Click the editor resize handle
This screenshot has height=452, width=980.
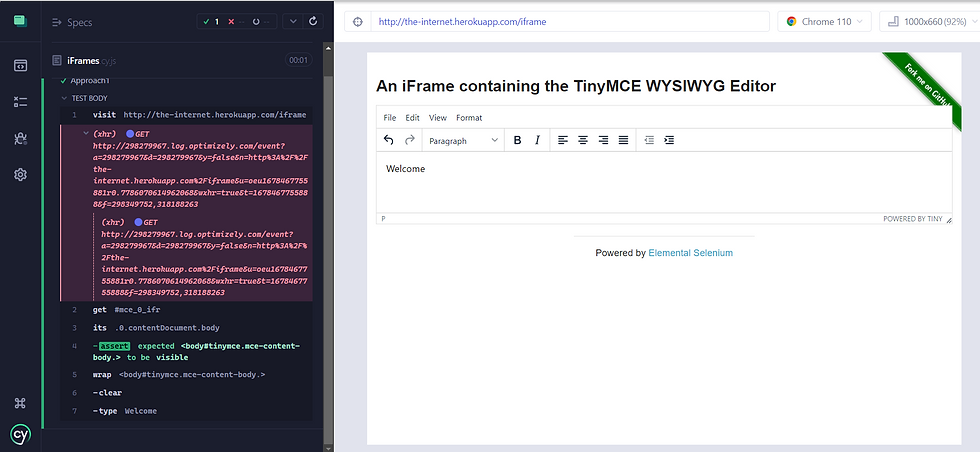click(949, 219)
